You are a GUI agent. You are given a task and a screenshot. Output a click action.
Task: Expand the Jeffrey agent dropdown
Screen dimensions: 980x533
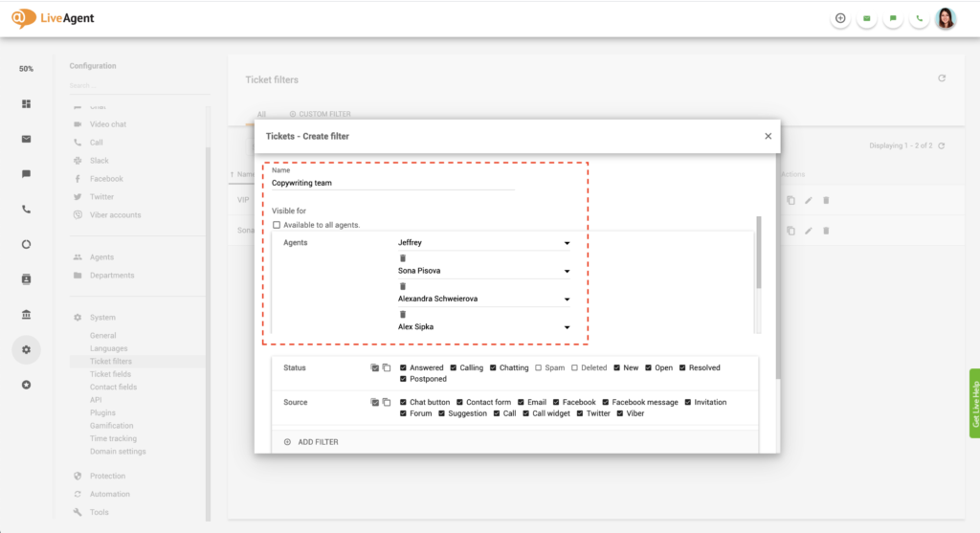pos(567,244)
